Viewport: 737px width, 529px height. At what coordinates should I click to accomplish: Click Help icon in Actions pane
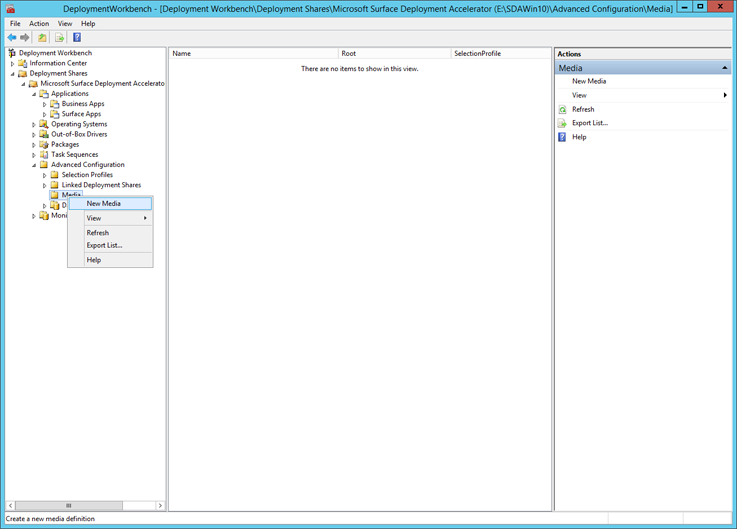pyautogui.click(x=562, y=137)
